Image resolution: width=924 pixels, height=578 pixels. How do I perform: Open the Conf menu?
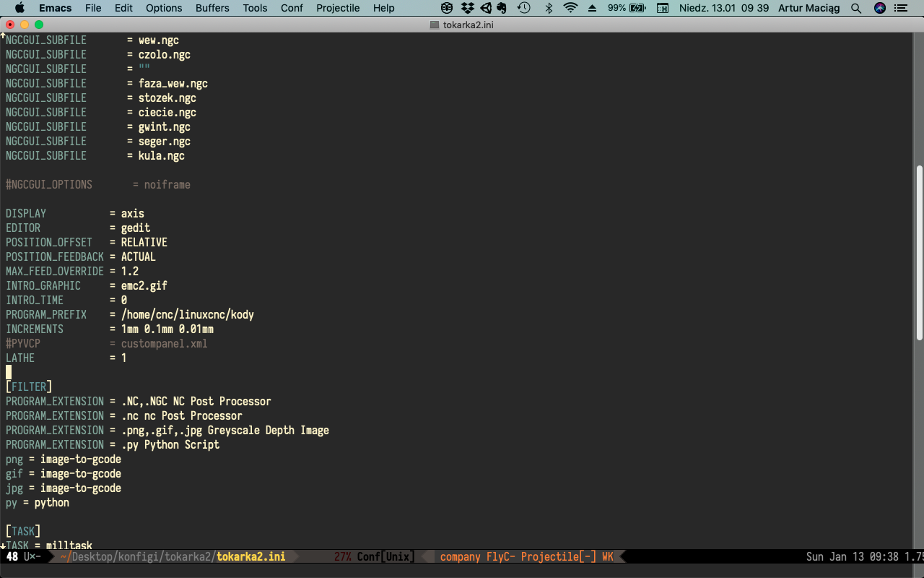(292, 8)
